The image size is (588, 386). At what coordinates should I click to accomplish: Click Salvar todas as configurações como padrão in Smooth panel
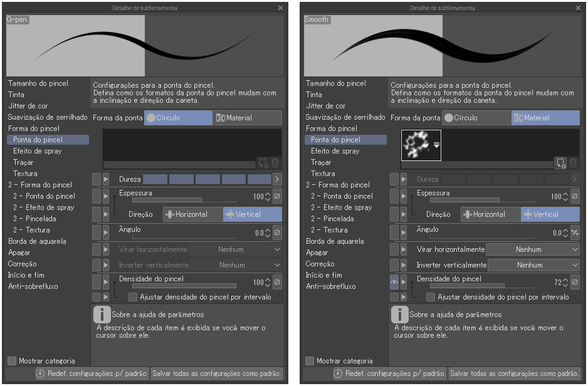(x=515, y=373)
